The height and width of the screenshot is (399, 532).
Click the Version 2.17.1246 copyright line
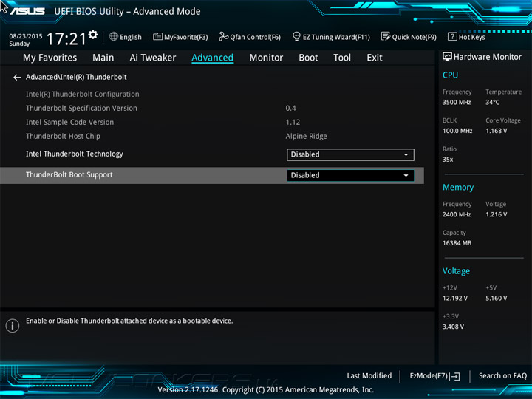(x=266, y=390)
